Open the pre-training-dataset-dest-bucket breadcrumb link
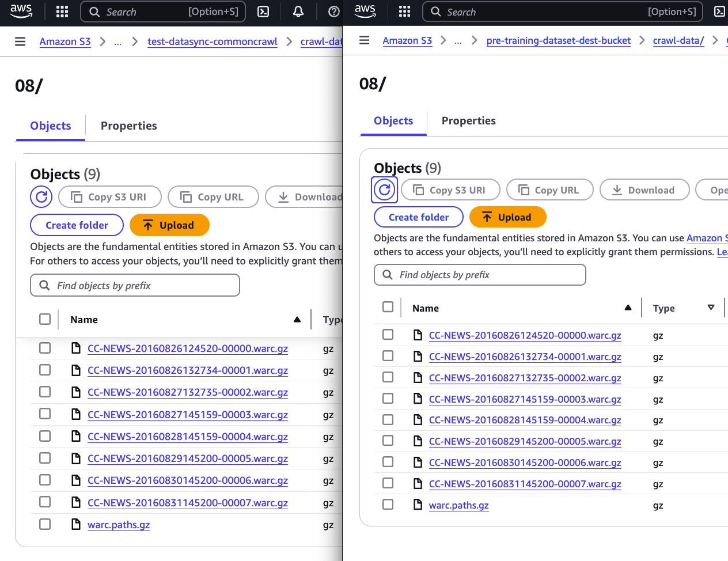Image resolution: width=728 pixels, height=561 pixels. (558, 40)
